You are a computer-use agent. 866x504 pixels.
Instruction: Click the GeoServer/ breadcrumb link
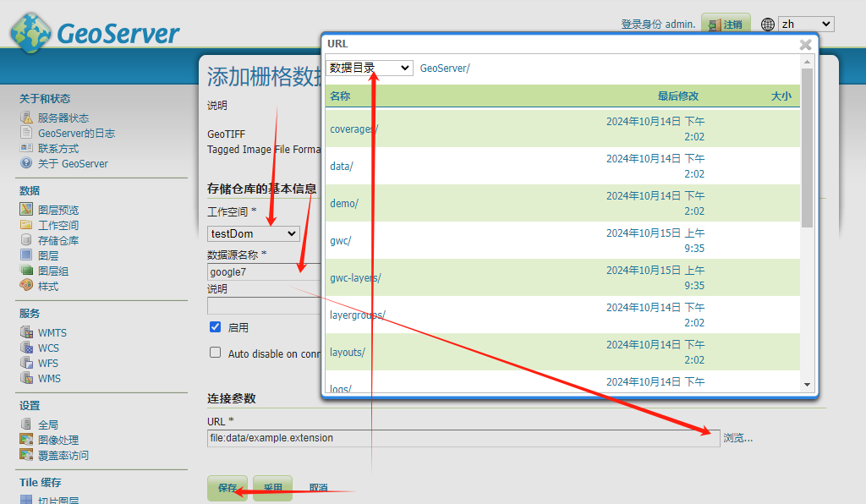click(445, 68)
